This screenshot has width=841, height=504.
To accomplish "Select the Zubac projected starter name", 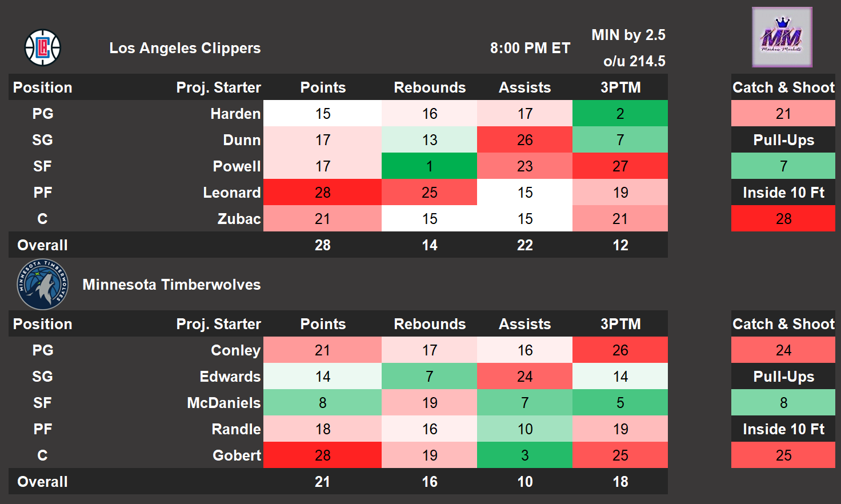I will pyautogui.click(x=239, y=219).
